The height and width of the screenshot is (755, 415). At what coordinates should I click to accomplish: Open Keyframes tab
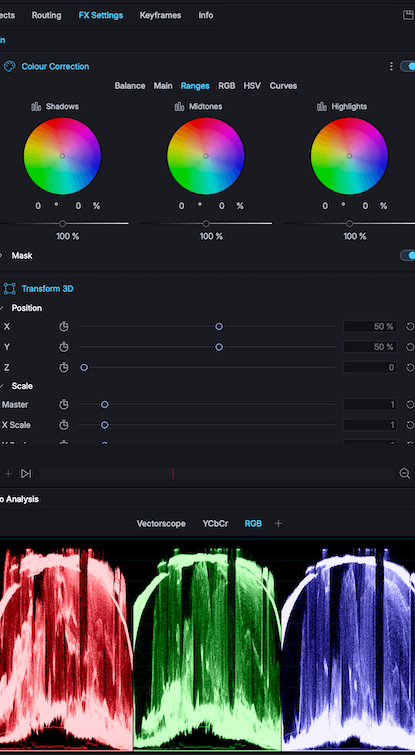tap(160, 15)
